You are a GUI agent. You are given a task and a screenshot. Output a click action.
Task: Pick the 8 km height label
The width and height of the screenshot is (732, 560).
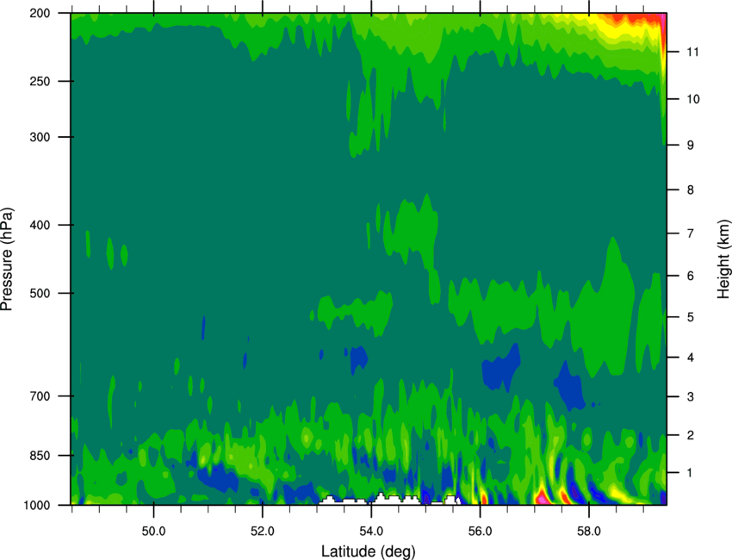691,190
